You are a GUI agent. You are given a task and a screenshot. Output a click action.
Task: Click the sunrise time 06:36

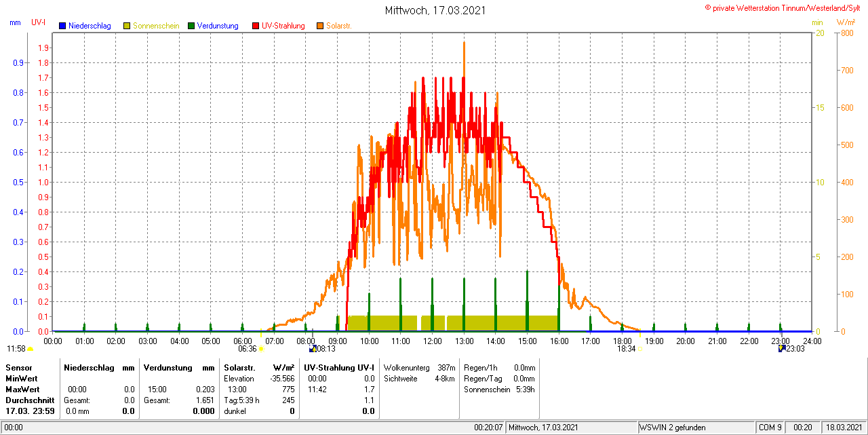(248, 349)
